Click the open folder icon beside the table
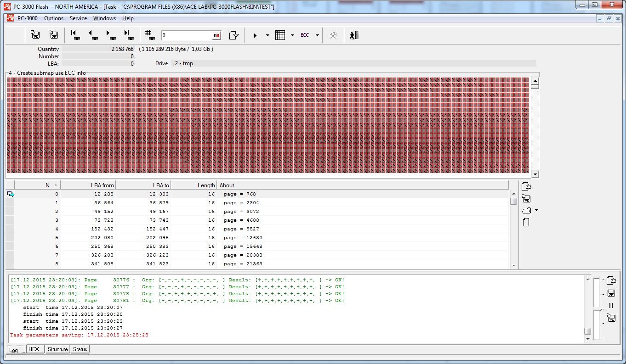The width and height of the screenshot is (626, 364). point(527,211)
